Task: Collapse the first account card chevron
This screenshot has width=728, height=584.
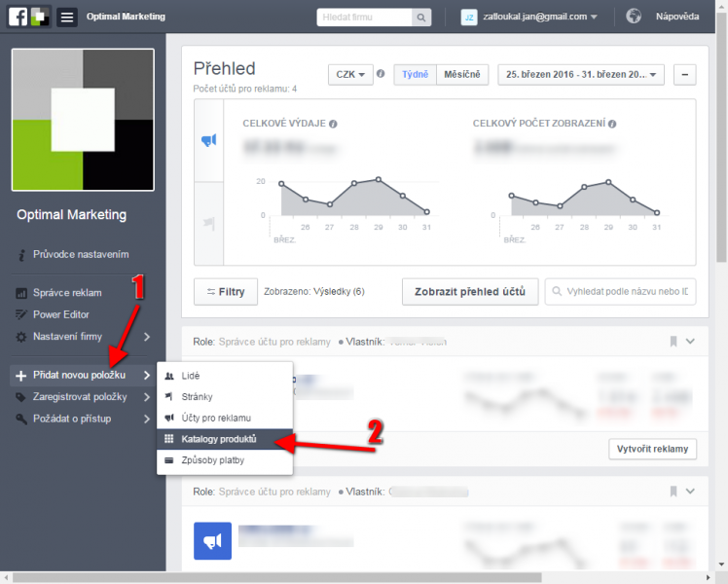Action: [690, 342]
